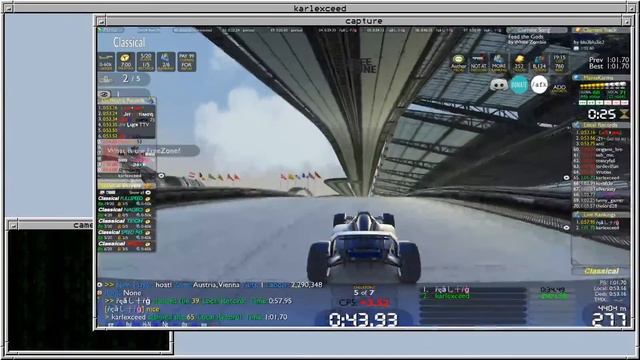The width and height of the screenshot is (640, 360).
Task: Click speedometer value '277'
Action: pos(608,320)
